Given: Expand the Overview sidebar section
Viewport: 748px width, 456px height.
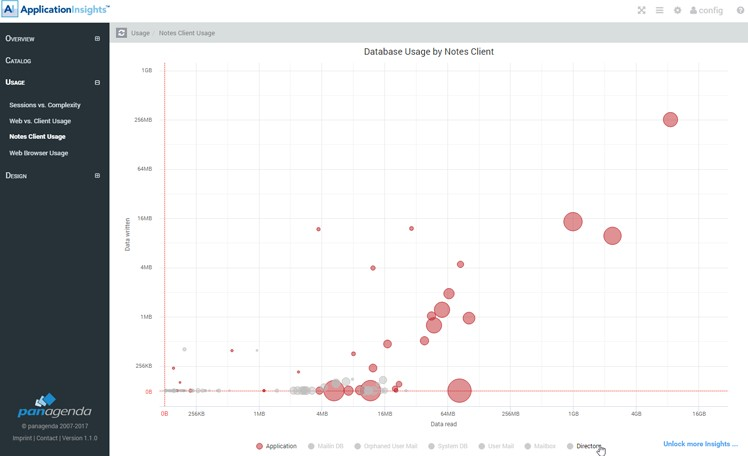Looking at the screenshot, I should point(97,39).
